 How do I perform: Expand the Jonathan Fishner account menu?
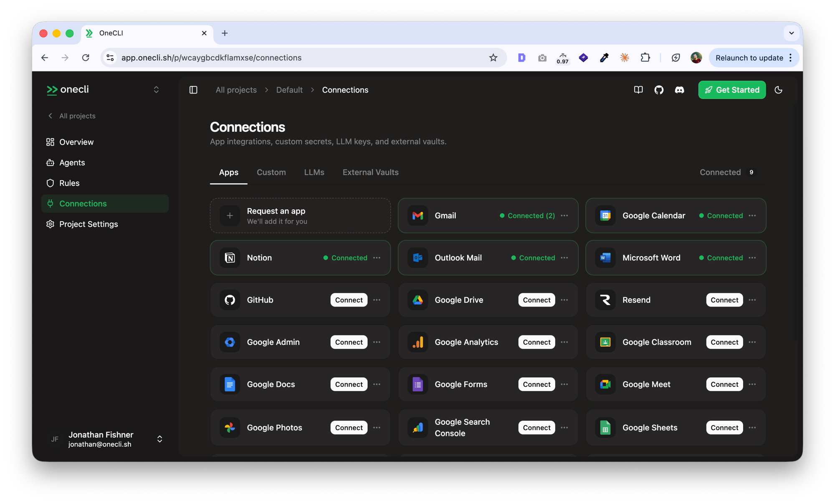[x=159, y=439]
